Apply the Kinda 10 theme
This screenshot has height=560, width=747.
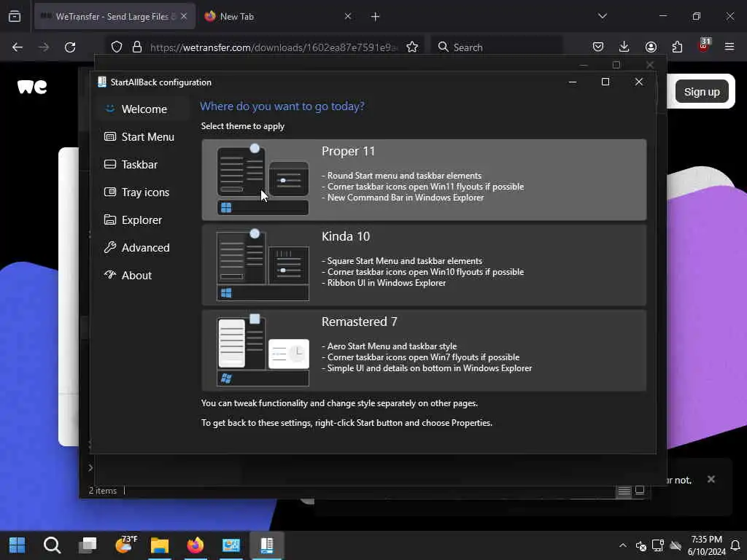(x=424, y=265)
